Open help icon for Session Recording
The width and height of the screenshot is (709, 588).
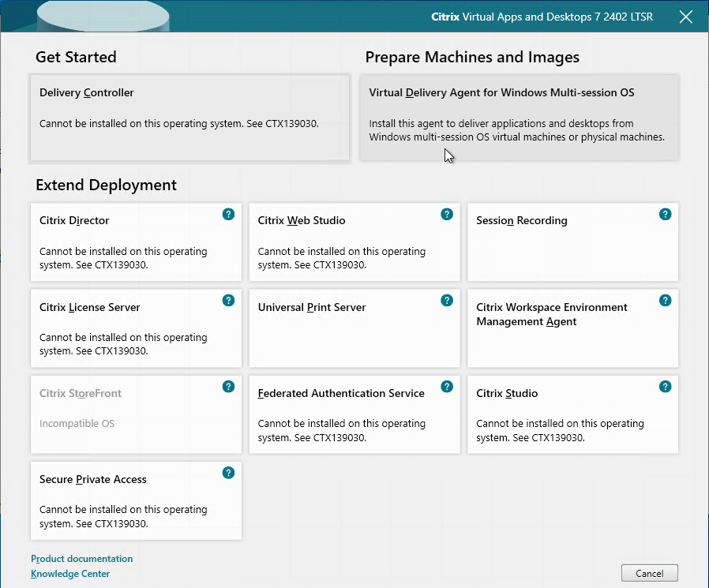click(x=665, y=214)
